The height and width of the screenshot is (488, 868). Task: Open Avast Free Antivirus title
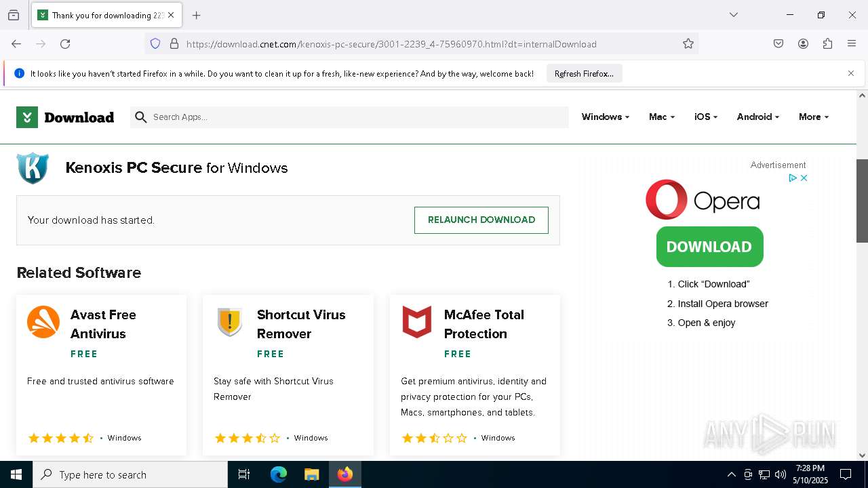coord(103,324)
